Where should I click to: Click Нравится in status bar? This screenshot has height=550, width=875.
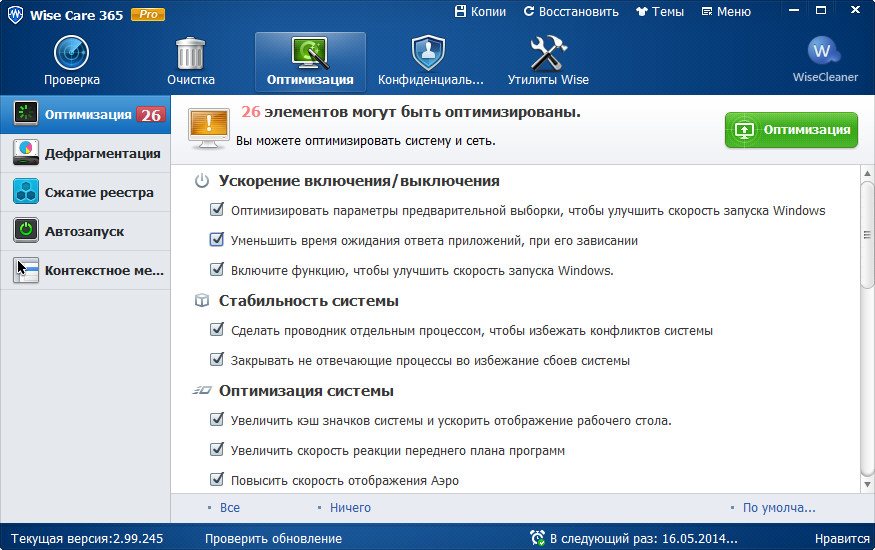[x=842, y=539]
